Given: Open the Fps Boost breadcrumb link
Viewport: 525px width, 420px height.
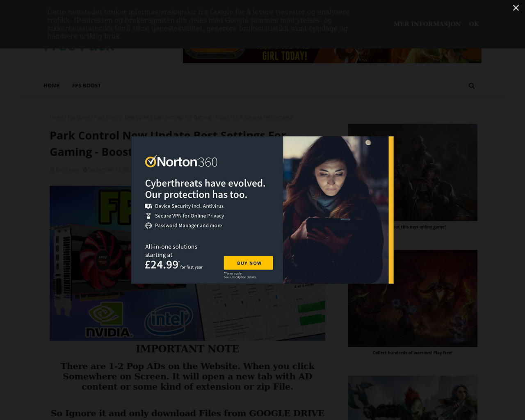Looking at the screenshot, I should click(79, 117).
